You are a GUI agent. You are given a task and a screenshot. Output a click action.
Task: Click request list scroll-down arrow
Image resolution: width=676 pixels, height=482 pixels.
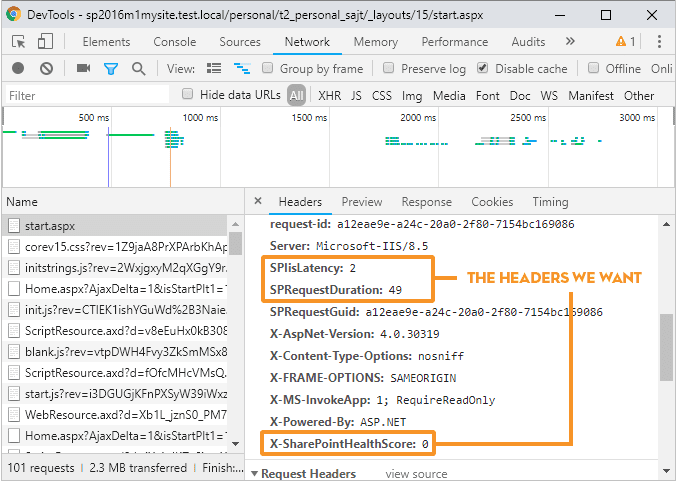coord(235,444)
